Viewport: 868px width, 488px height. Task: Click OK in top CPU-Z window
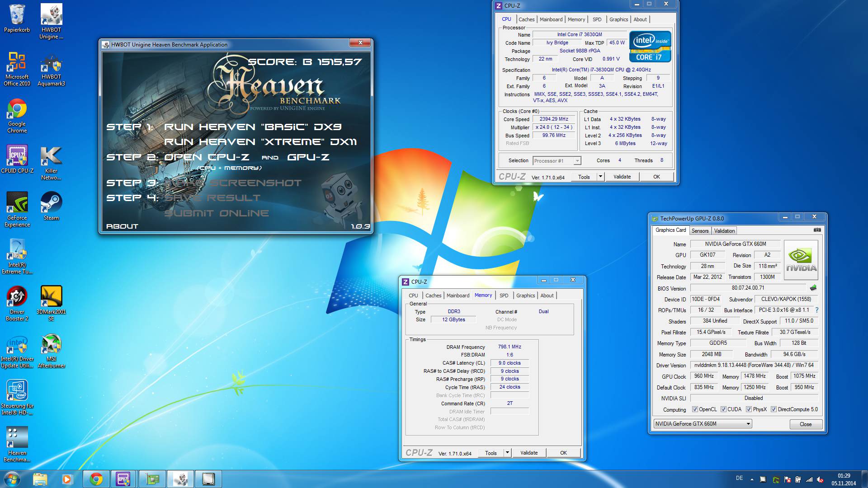click(656, 177)
